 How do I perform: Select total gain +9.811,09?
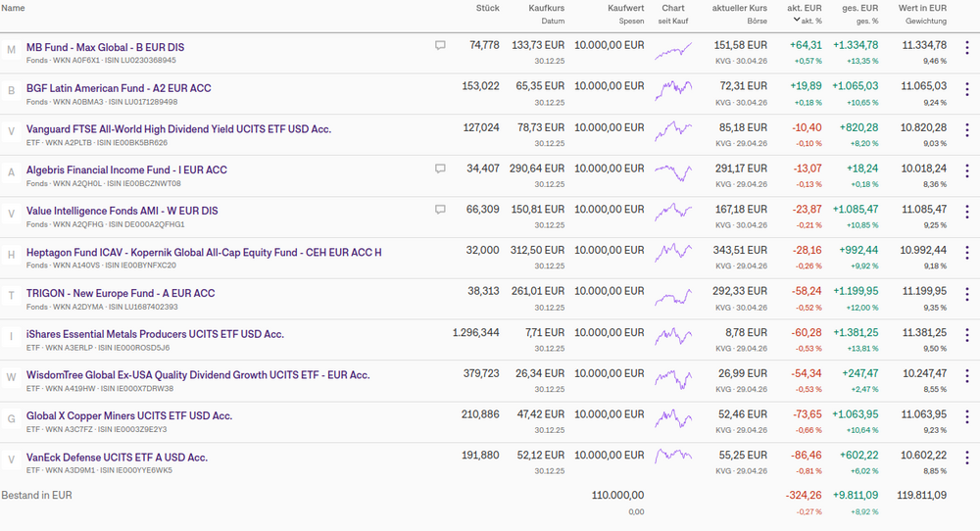(x=856, y=496)
